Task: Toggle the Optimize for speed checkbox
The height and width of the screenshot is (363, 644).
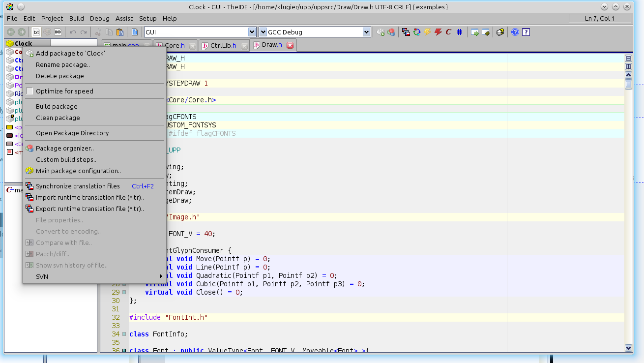Action: pyautogui.click(x=29, y=91)
